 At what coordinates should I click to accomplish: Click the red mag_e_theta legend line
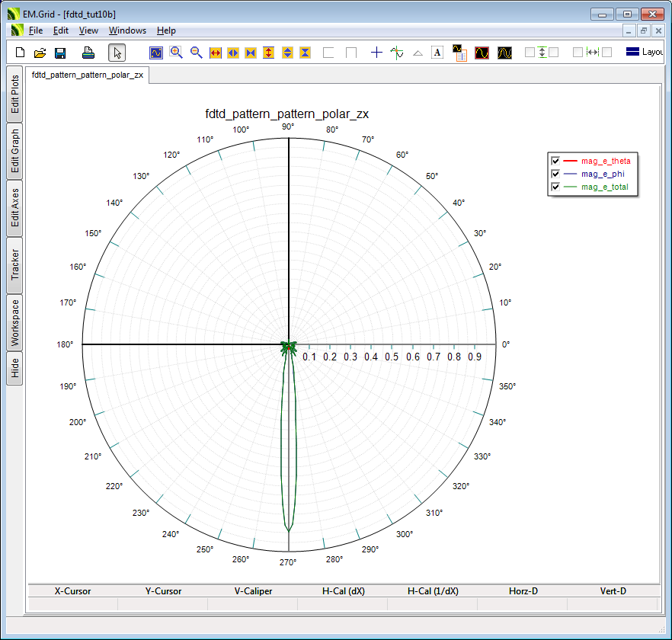click(x=571, y=161)
